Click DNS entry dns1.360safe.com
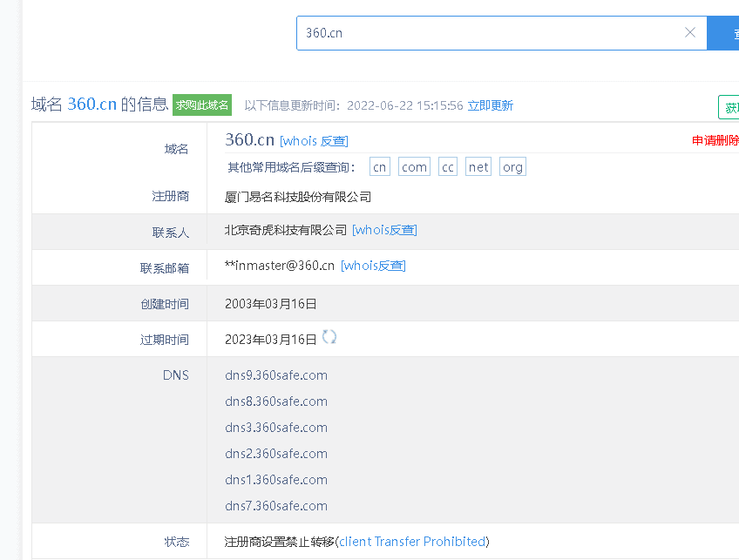Screen dimensions: 739x560 pos(276,480)
